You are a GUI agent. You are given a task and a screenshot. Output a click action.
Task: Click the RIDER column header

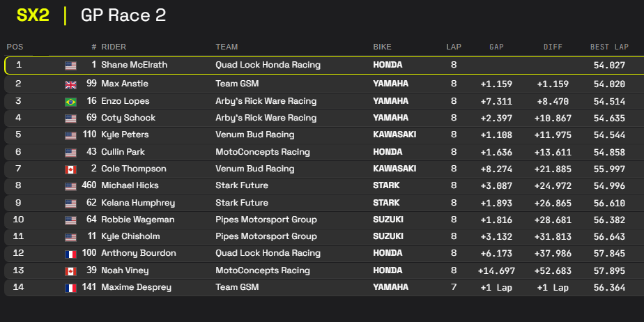coord(114,47)
